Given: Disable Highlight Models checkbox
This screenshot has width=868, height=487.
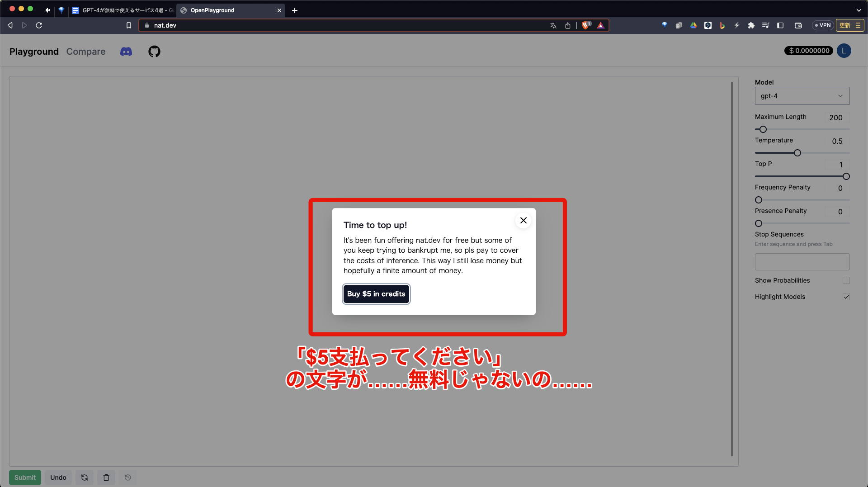Looking at the screenshot, I should pyautogui.click(x=846, y=297).
